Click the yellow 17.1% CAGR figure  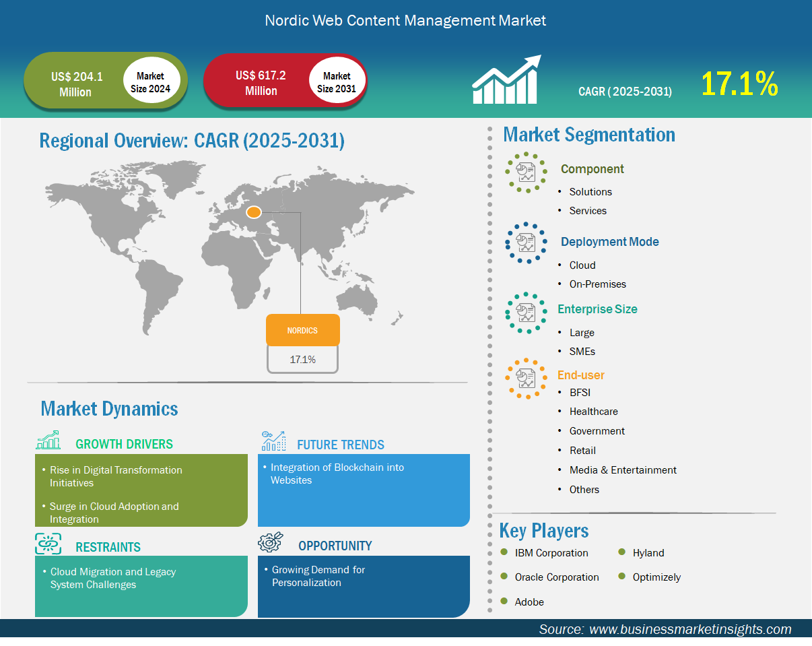coord(739,85)
